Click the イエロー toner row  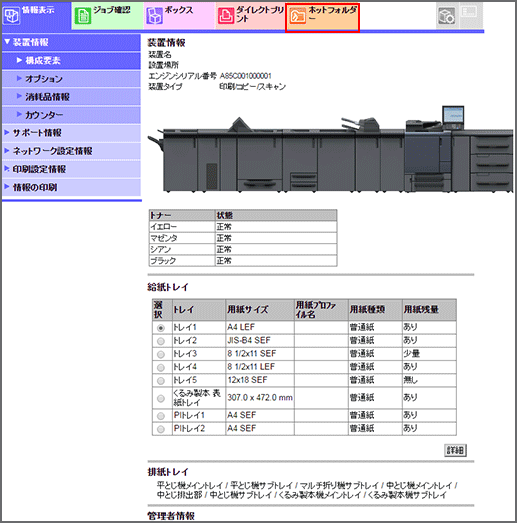tap(243, 227)
